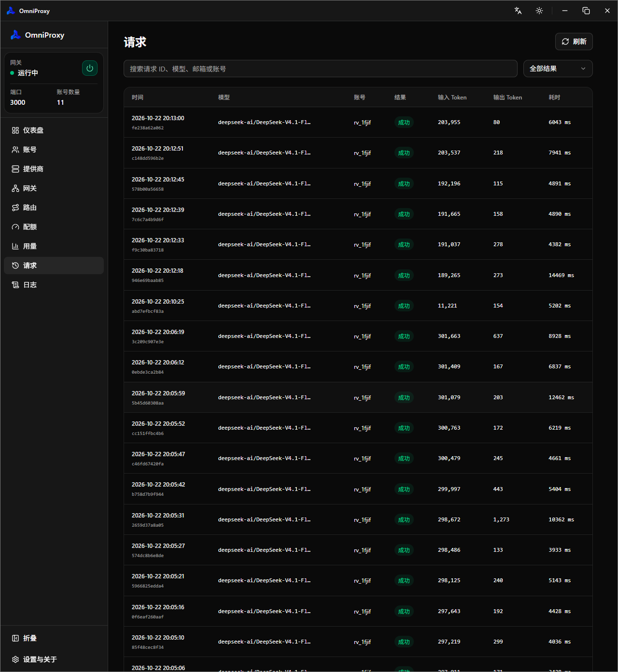
Task: Click the 3933 ms duration cell
Action: tap(560, 550)
